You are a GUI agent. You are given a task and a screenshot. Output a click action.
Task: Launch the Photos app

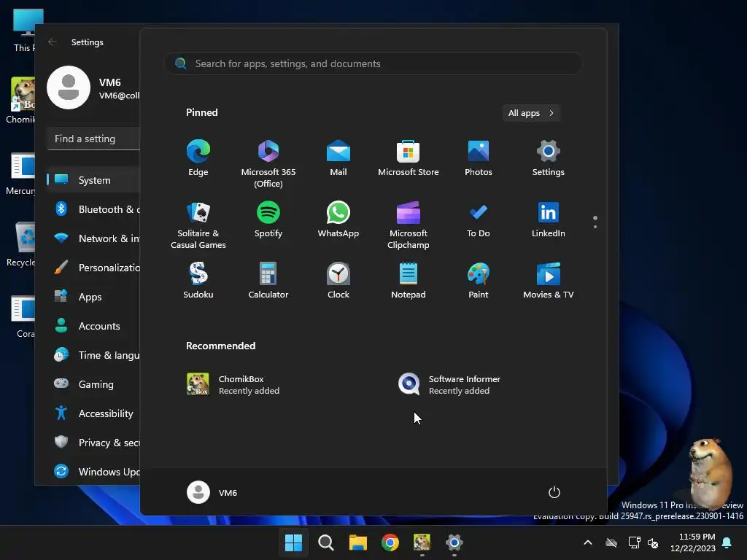[479, 158]
